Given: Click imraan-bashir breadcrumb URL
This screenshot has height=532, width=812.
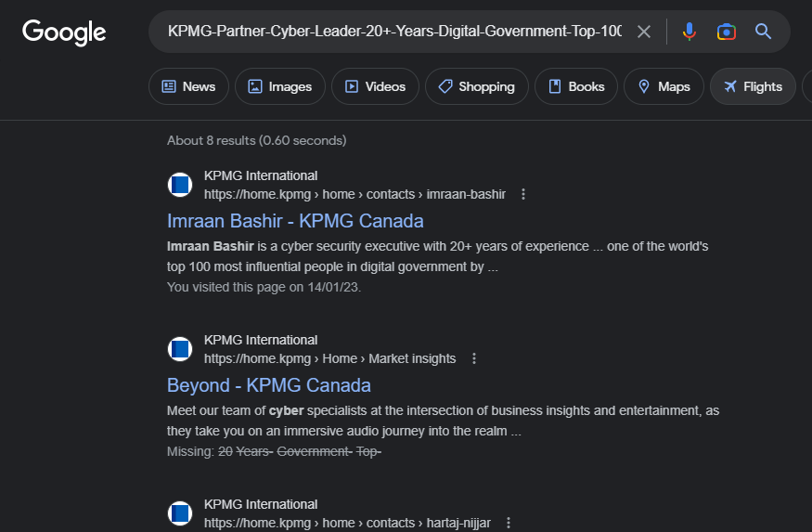Looking at the screenshot, I should (x=354, y=194).
